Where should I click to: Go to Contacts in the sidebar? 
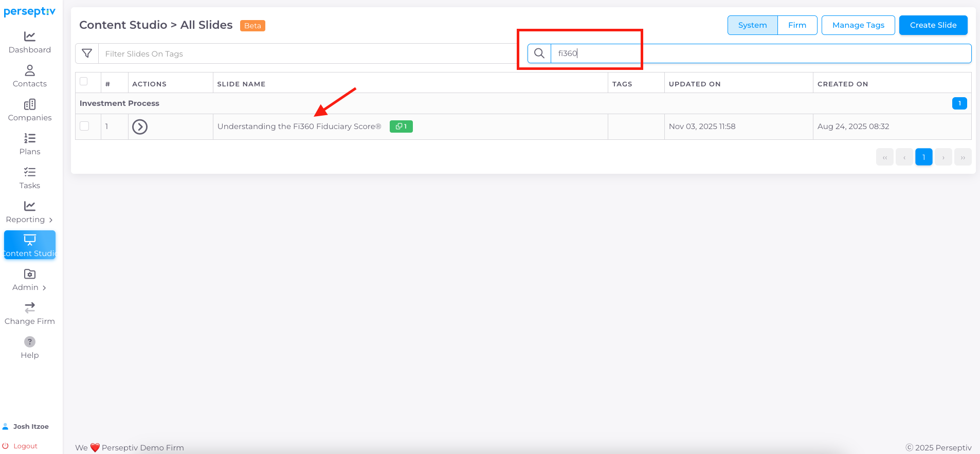pos(30,77)
